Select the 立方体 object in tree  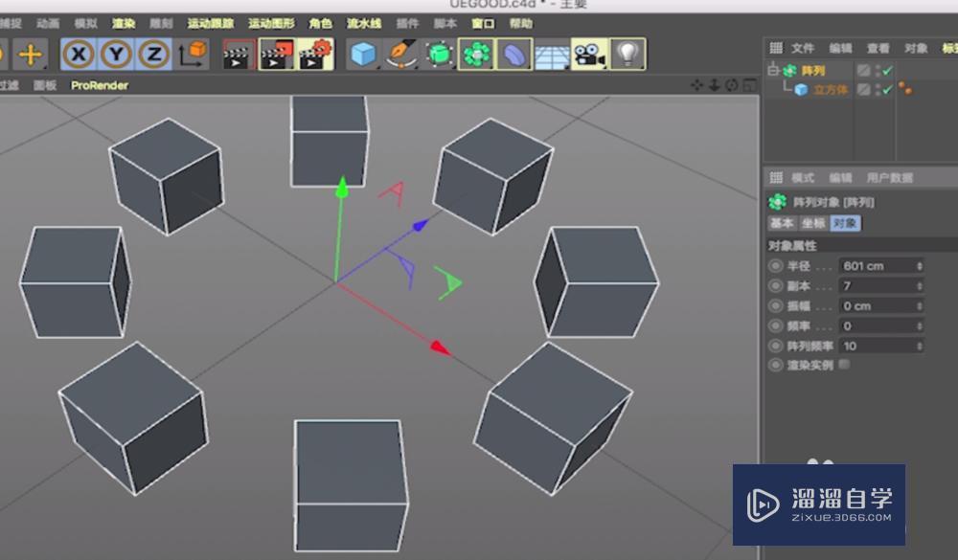(831, 90)
